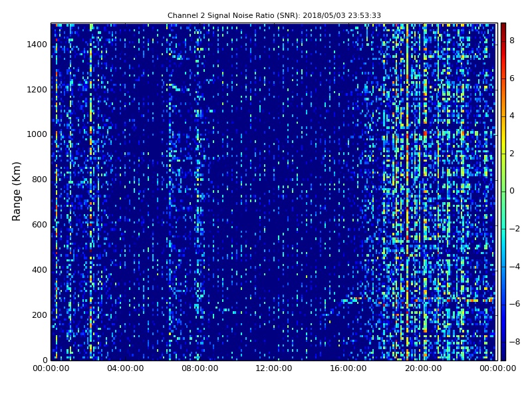Click the 1400 range tick label
Viewport: 532px width, 399px height.
37,45
